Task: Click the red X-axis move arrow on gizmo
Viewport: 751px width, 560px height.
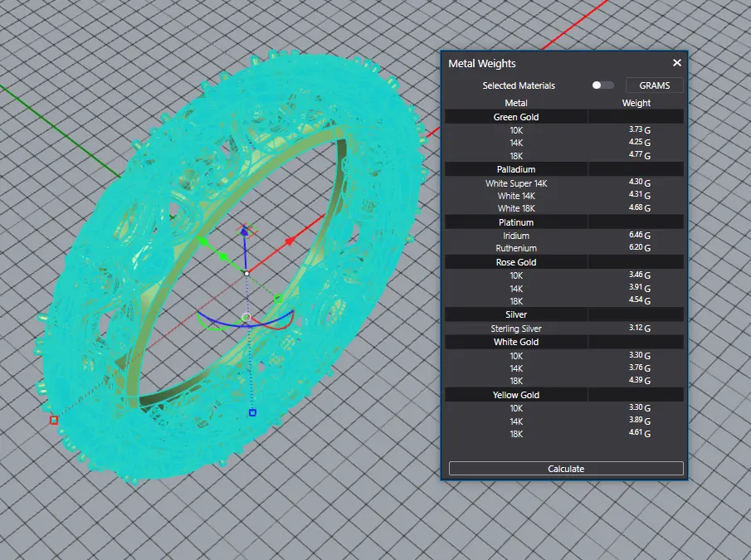Action: click(291, 241)
